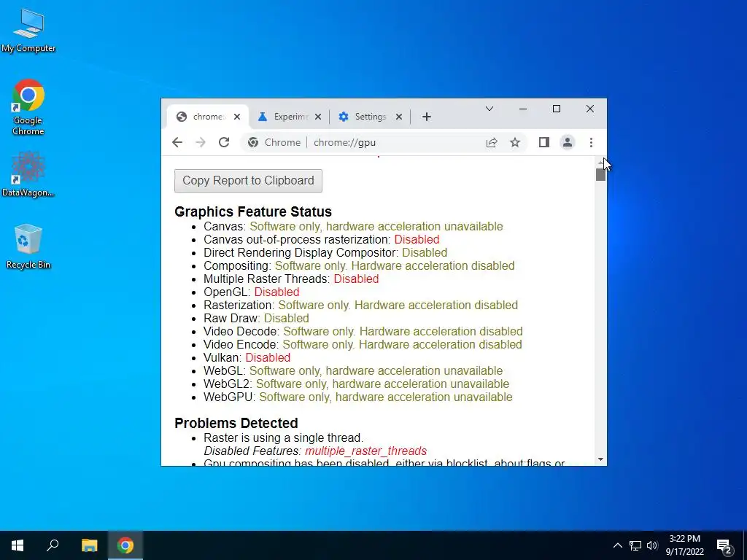
Task: Toggle Chrome side panel icon
Action: click(544, 142)
